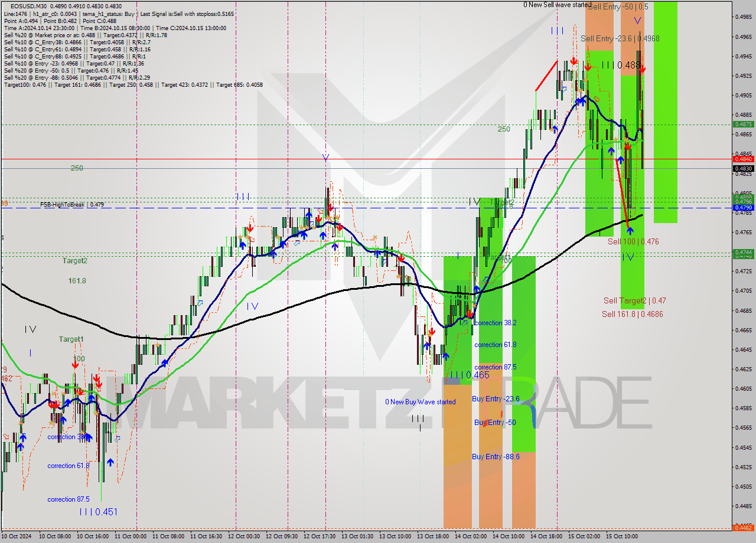This screenshot has height=543, width=756.
Task: Click the 'Buy Entry -50' label
Action: 495,423
